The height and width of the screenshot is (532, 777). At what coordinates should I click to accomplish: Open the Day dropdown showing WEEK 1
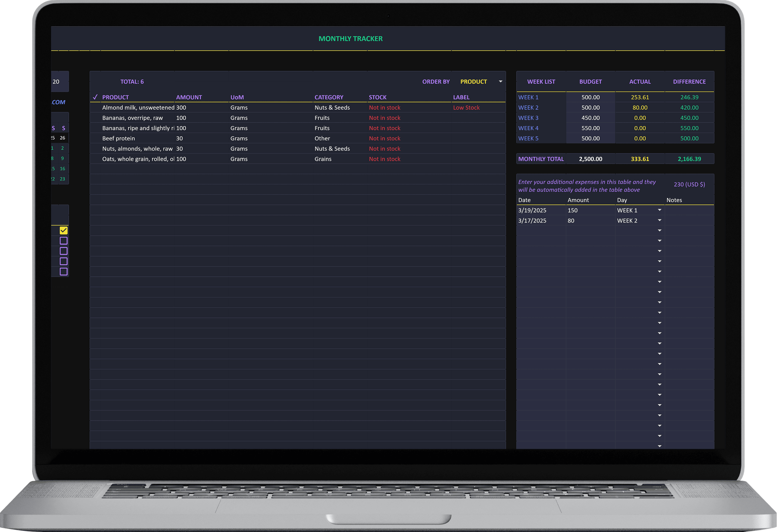pos(659,210)
